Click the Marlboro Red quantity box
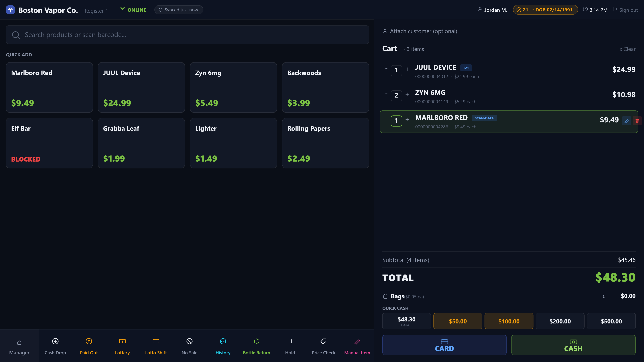This screenshot has height=362, width=644. click(x=396, y=121)
